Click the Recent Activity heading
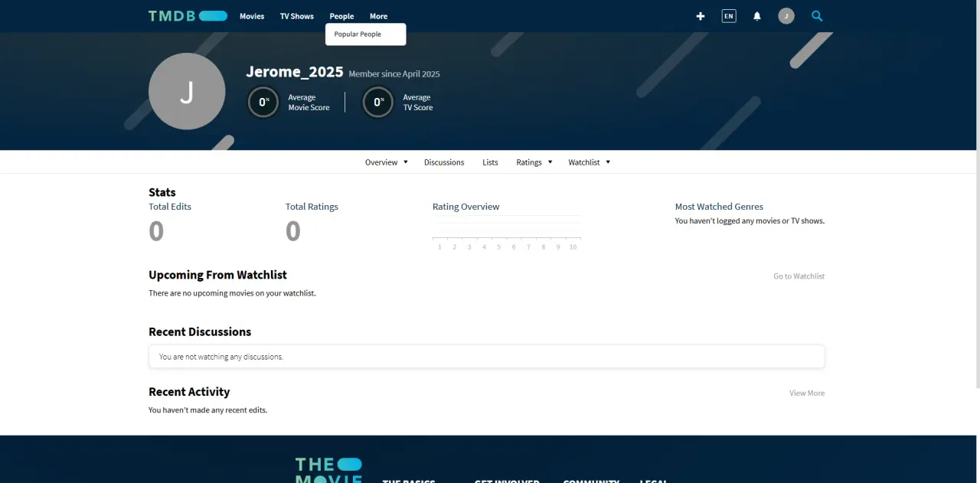 189,392
